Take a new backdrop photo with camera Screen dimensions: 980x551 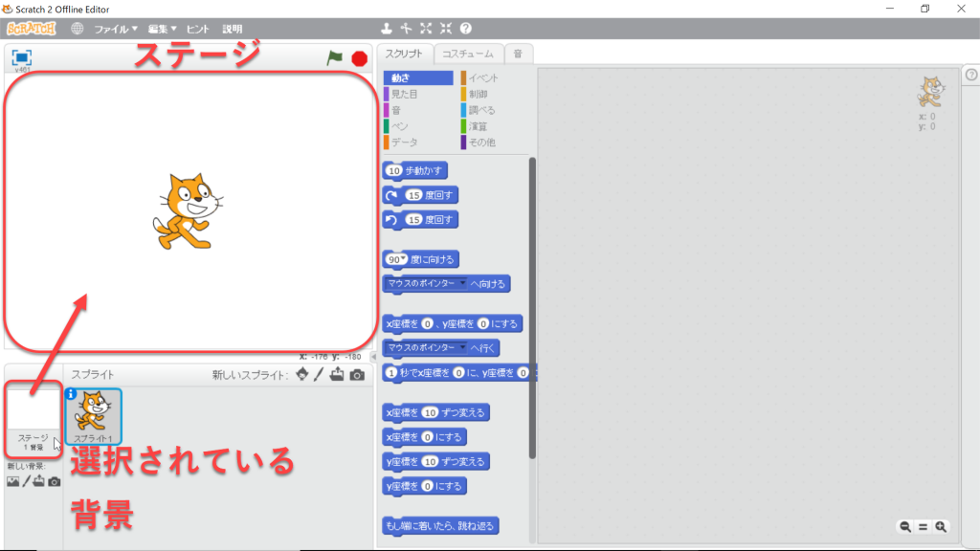[55, 482]
